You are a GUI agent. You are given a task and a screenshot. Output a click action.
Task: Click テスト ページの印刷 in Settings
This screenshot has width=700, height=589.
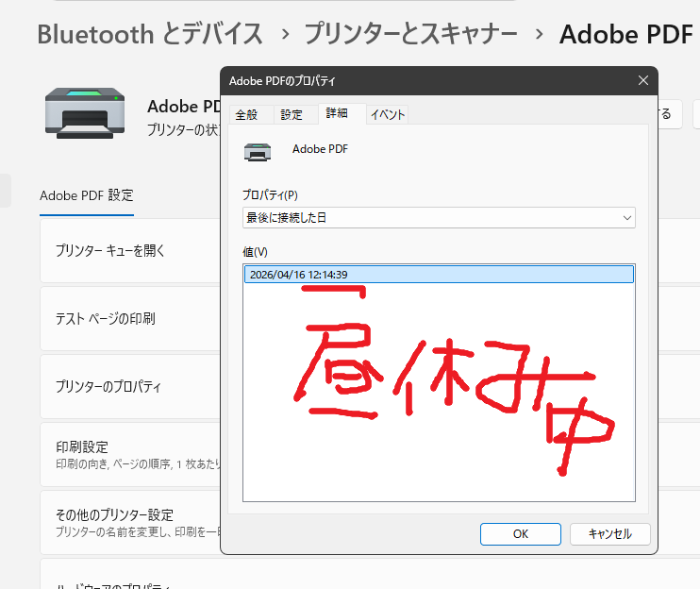[130, 319]
